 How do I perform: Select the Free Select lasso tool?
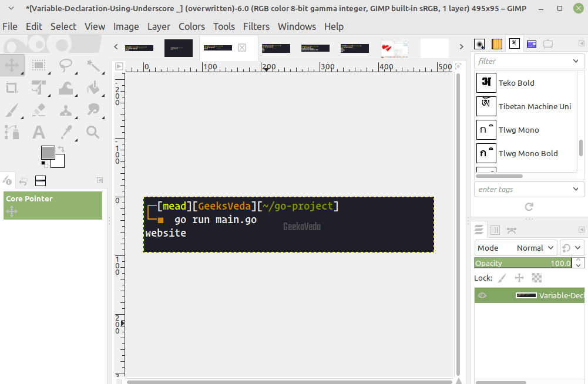66,65
